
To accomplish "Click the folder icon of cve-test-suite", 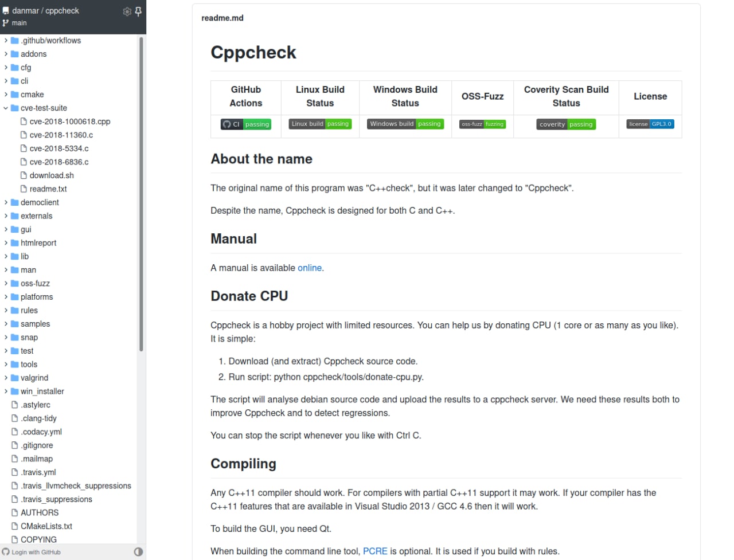I will tap(15, 108).
